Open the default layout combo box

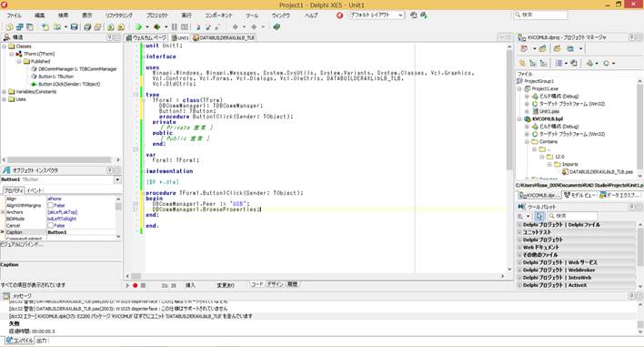point(377,15)
